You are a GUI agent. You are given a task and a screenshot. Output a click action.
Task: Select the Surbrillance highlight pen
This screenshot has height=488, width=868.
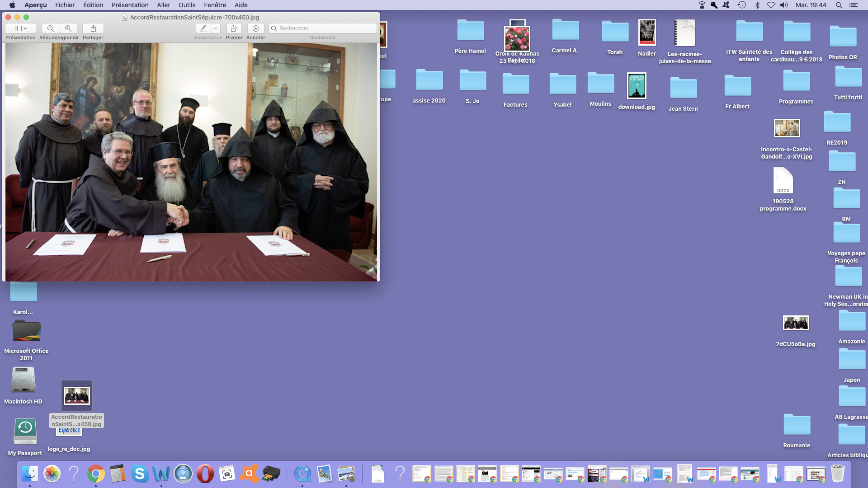click(203, 28)
